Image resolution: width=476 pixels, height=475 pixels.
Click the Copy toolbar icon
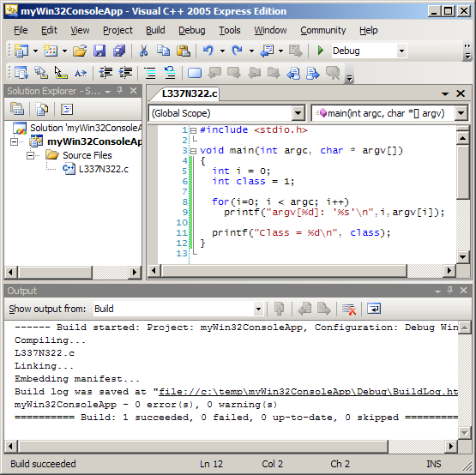(163, 51)
